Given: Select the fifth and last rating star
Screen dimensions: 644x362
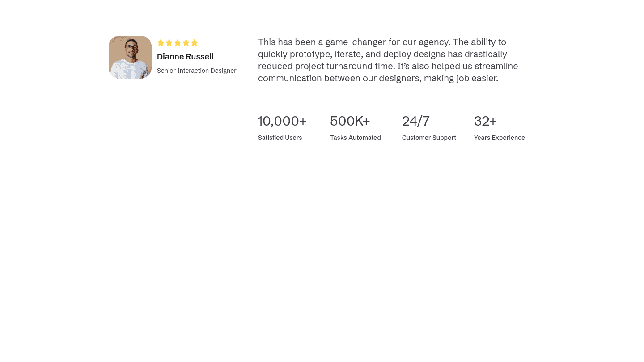Looking at the screenshot, I should click(195, 43).
